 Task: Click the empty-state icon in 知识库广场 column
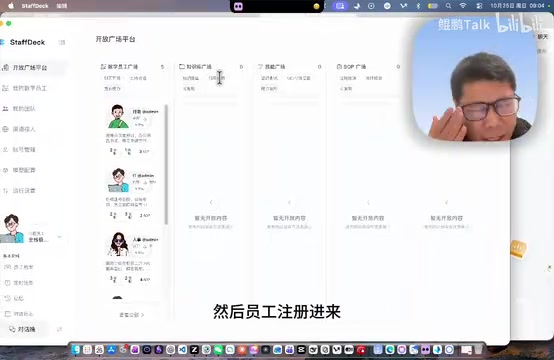(211, 202)
